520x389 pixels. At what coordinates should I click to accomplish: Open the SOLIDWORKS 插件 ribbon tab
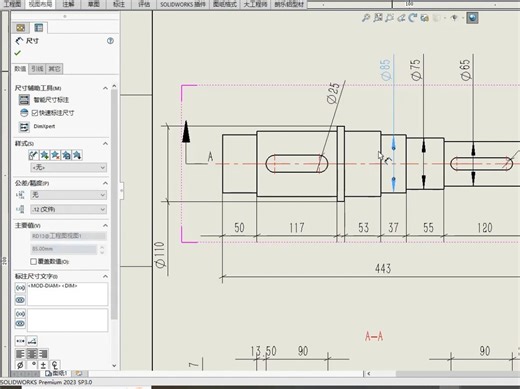183,4
